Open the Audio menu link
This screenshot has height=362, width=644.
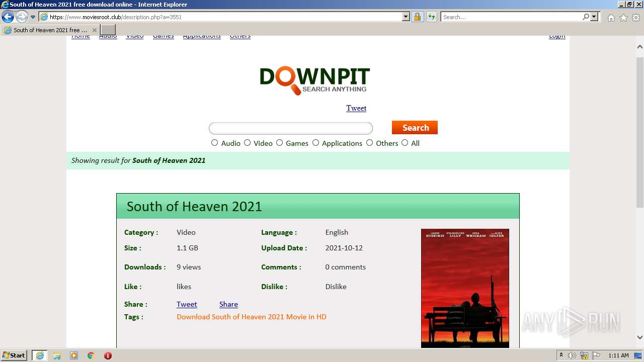[x=108, y=36]
